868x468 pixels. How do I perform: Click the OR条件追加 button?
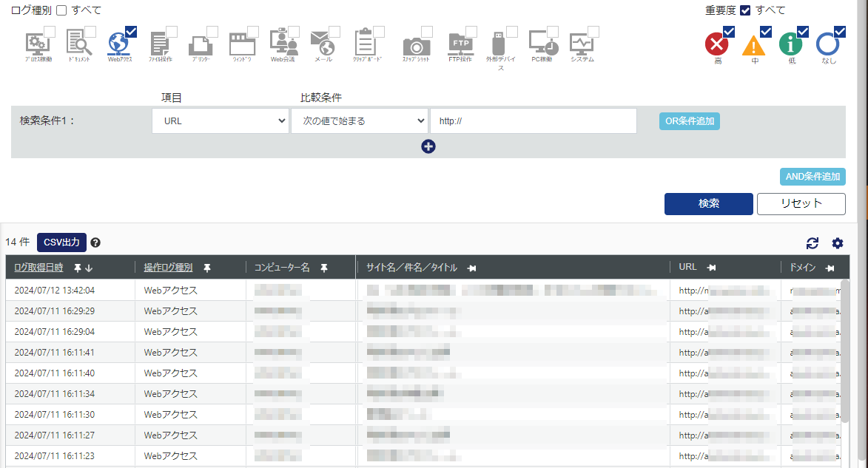(x=689, y=121)
